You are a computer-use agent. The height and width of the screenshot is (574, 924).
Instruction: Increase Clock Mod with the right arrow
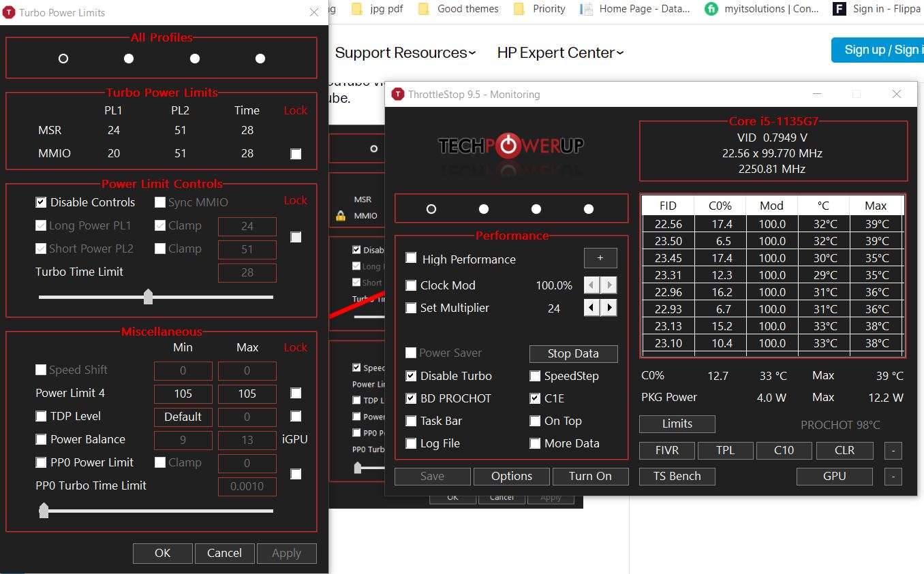[x=609, y=285]
